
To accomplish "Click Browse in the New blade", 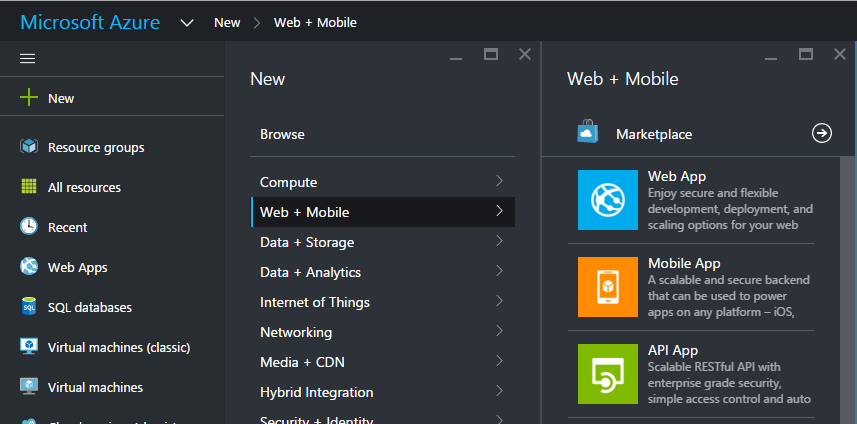I will point(283,134).
